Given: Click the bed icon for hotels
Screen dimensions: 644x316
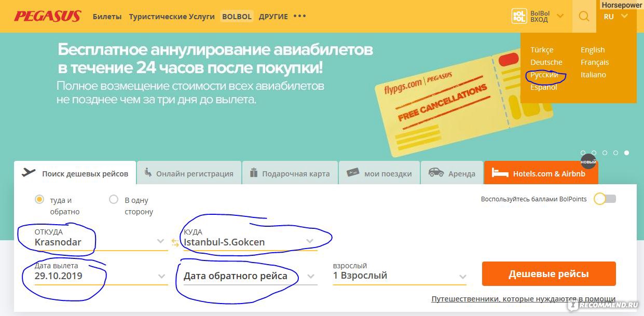Looking at the screenshot, I should 500,173.
